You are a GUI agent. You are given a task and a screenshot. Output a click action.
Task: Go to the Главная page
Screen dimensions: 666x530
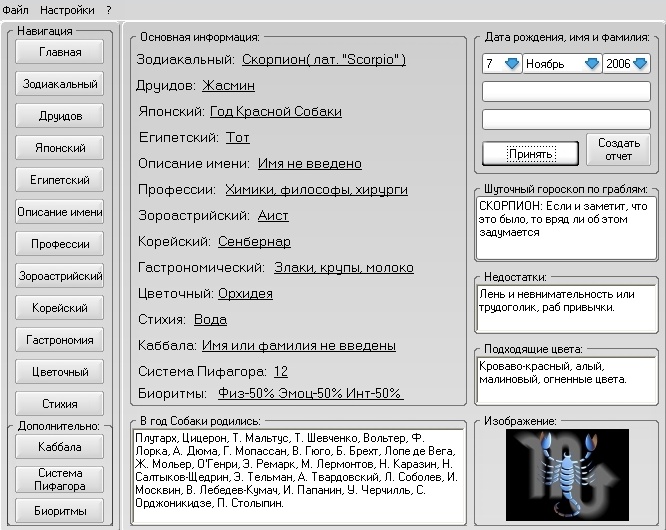pyautogui.click(x=59, y=52)
